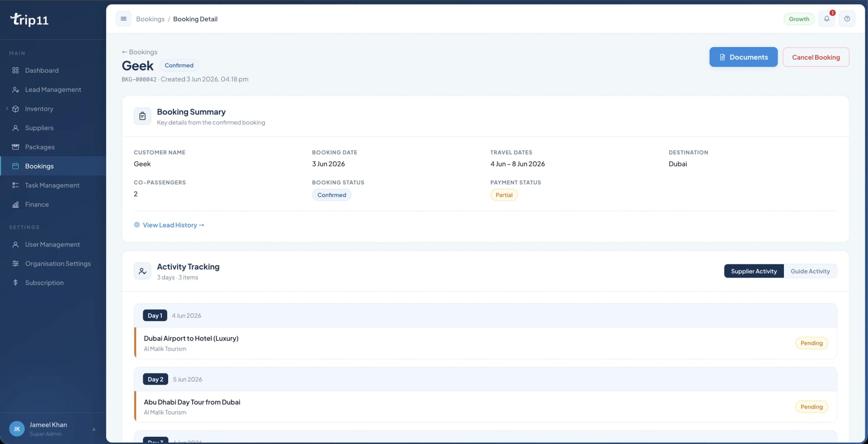This screenshot has width=868, height=444.
Task: Click the BKG-000042 booking ID
Action: click(x=139, y=80)
